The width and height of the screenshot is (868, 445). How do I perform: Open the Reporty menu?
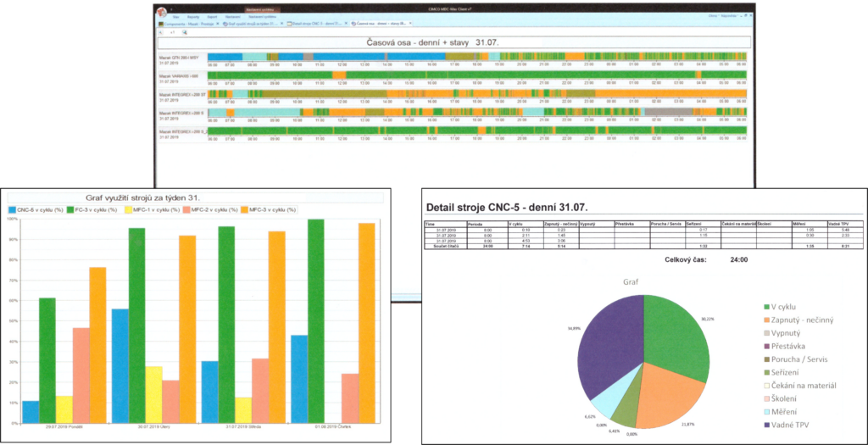click(193, 15)
